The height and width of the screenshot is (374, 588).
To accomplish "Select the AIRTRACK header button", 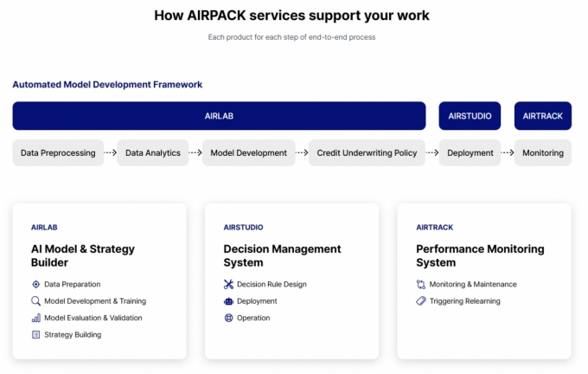I will point(542,116).
